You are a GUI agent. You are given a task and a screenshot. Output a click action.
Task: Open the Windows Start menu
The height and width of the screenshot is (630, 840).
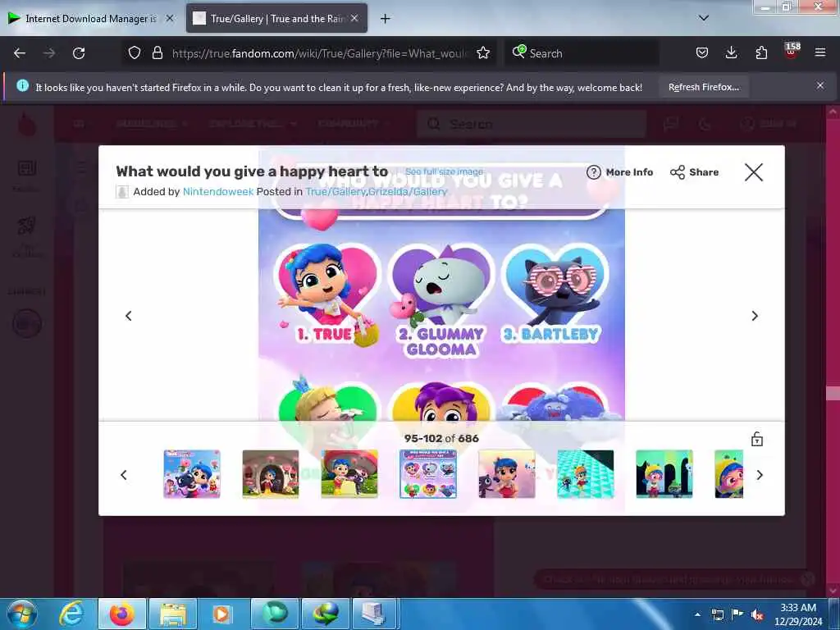coord(22,614)
